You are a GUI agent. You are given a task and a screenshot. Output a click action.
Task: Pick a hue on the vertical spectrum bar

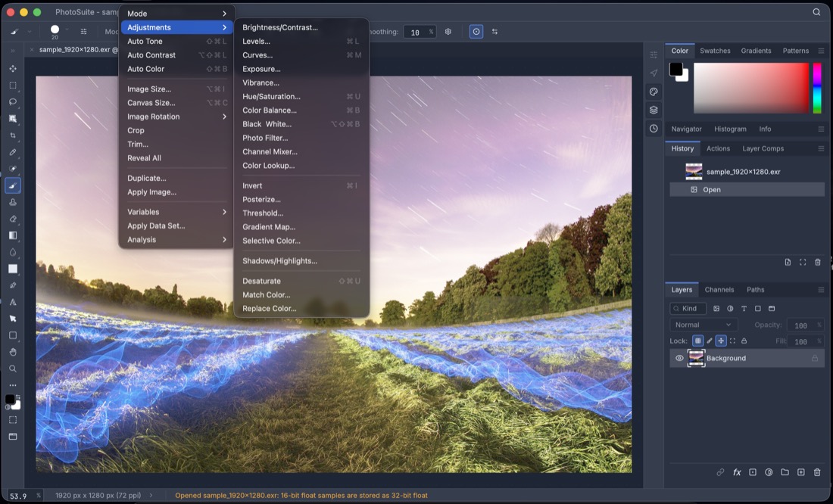coord(817,88)
